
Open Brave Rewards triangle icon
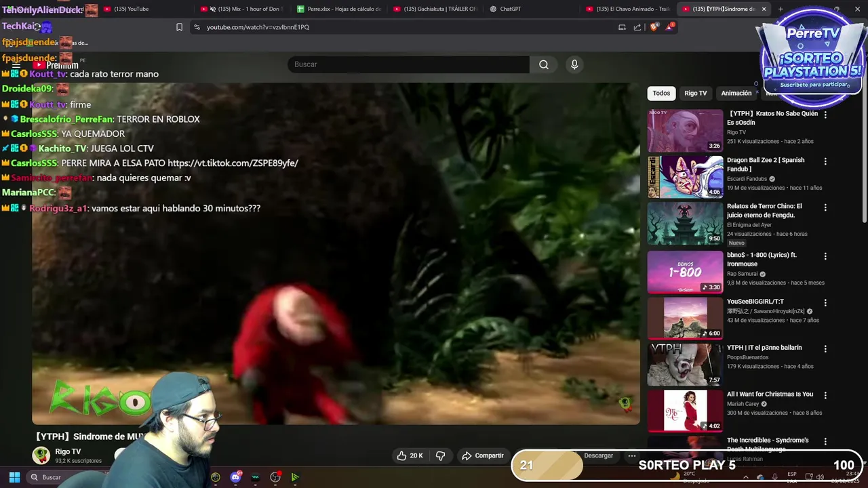click(670, 27)
